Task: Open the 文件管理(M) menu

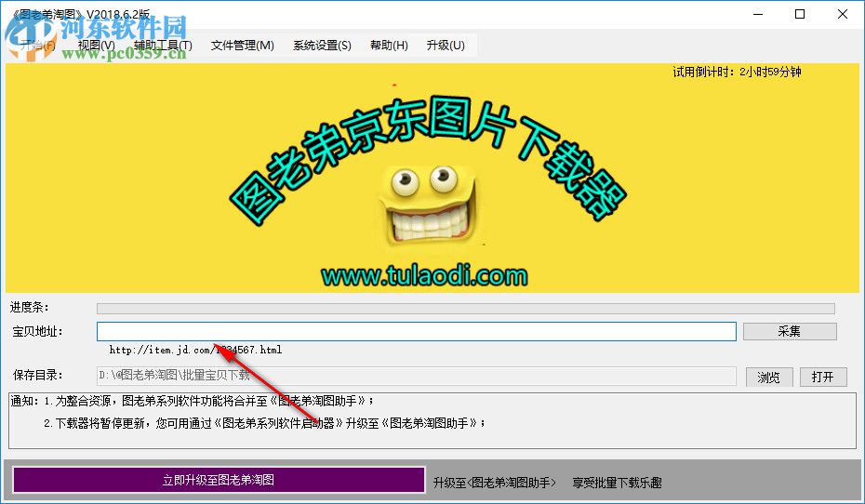Action: coord(242,46)
